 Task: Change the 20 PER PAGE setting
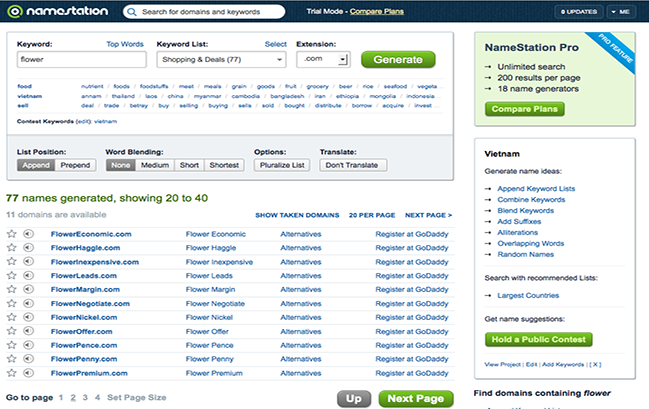point(372,215)
